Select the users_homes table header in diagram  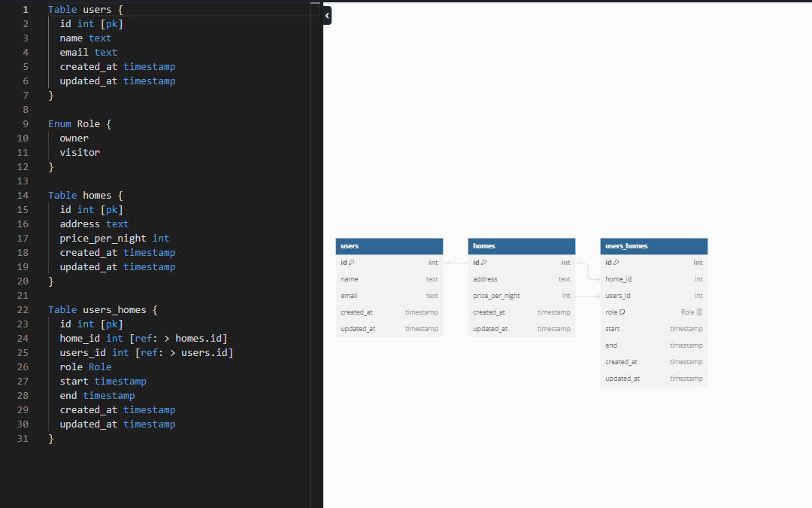pos(654,246)
